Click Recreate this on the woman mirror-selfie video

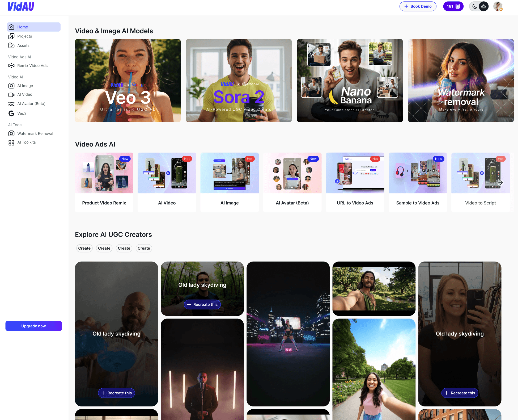click(460, 393)
